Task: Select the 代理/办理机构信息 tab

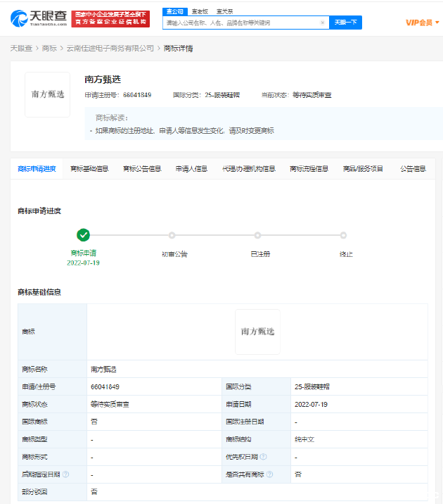Action: click(249, 169)
